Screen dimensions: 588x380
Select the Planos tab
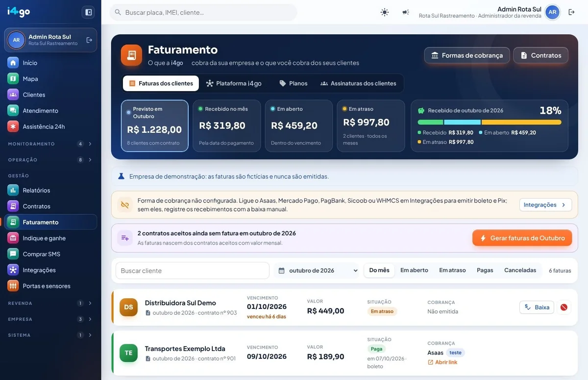point(293,83)
